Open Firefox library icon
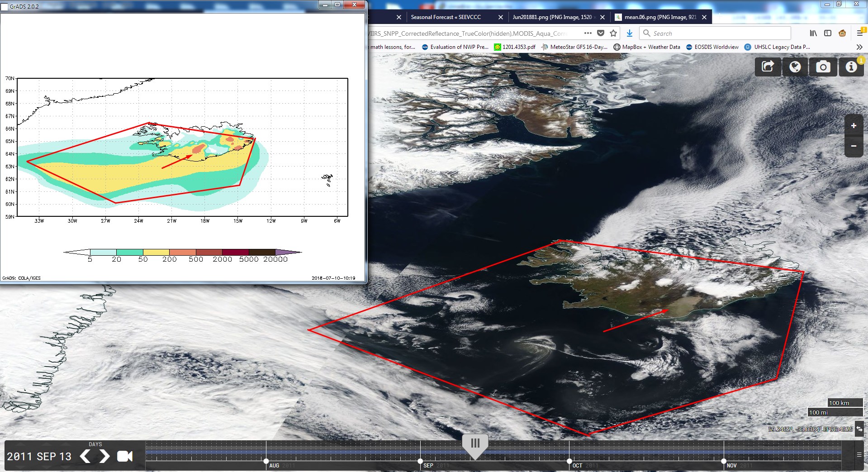The width and height of the screenshot is (868, 472). 813,33
